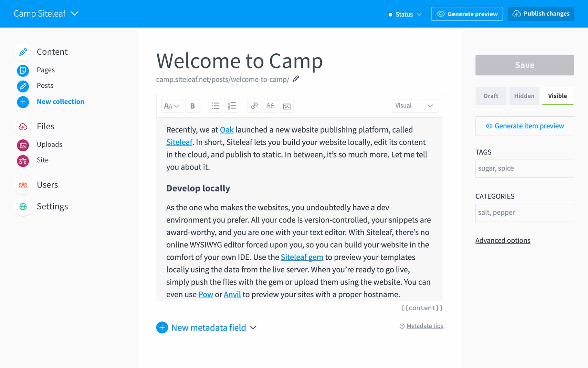
Task: Go to Pages in the sidebar
Action: click(x=46, y=70)
